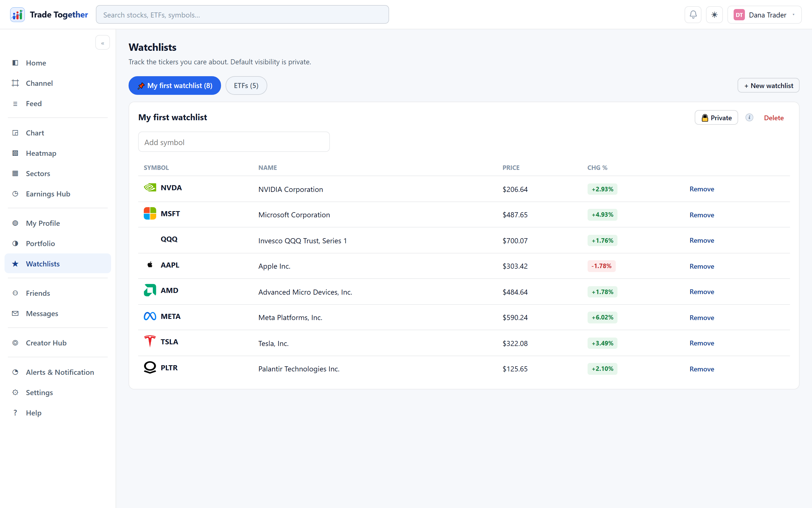
Task: Open the Earnings Hub label in sidebar
Action: pyautogui.click(x=48, y=194)
